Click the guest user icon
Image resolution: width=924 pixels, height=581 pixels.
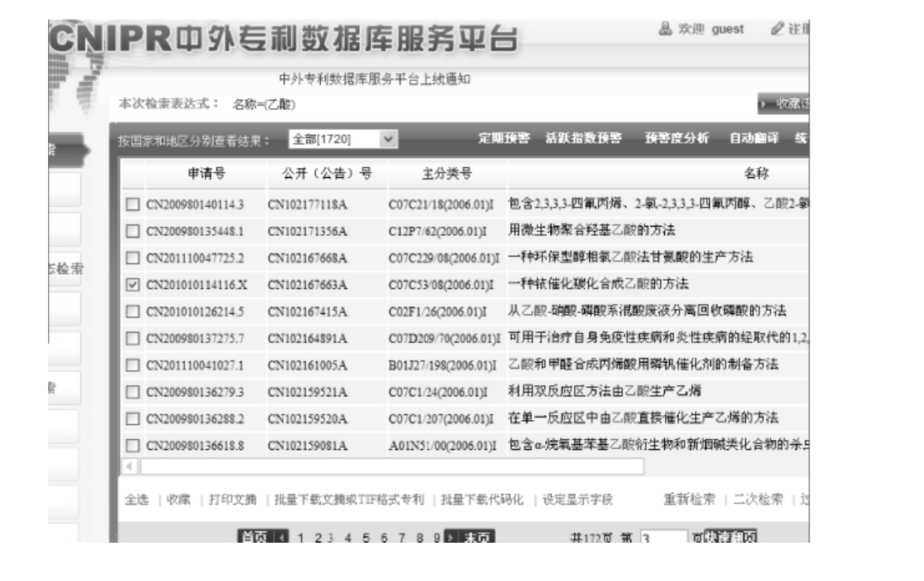(666, 29)
